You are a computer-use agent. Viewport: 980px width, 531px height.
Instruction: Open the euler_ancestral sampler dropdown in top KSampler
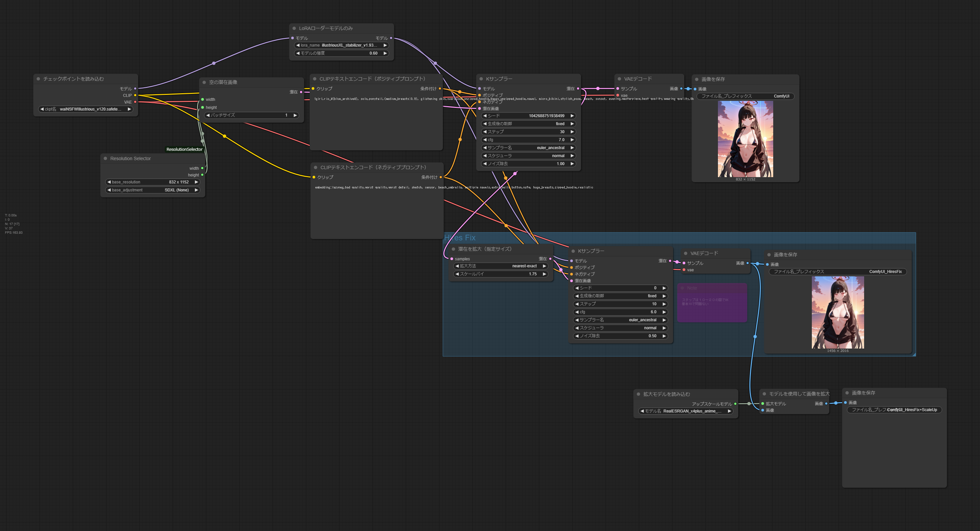pos(529,147)
